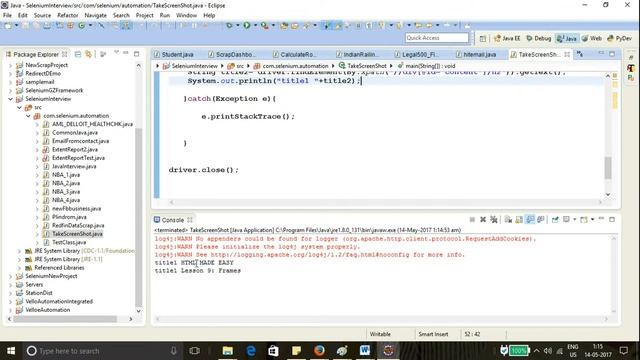Collapse the SeleniumInterview project node
Image resolution: width=640 pixels, height=360 pixels.
pos(10,99)
